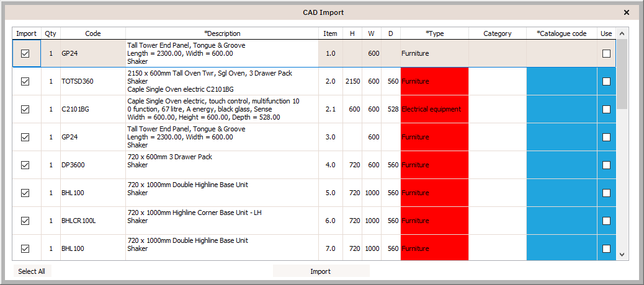Click scrollbar up arrow in table
This screenshot has height=285, width=644.
click(621, 33)
